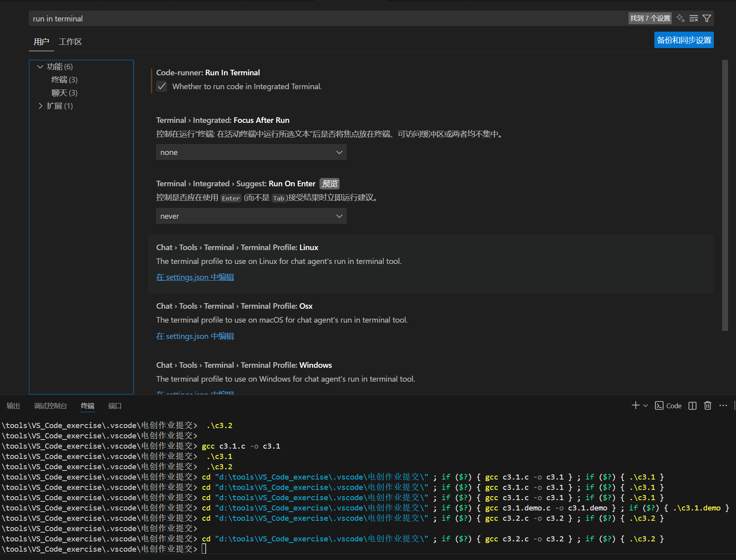The width and height of the screenshot is (736, 560).
Task: Open the 终端 panel tab
Action: click(x=88, y=406)
